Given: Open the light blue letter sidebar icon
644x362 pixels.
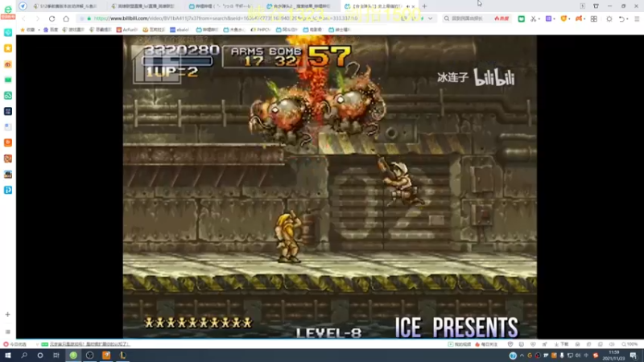Looking at the screenshot, I should pyautogui.click(x=8, y=190).
